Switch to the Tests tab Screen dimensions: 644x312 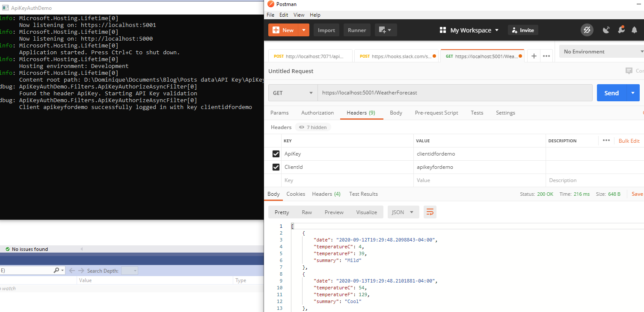coord(477,113)
